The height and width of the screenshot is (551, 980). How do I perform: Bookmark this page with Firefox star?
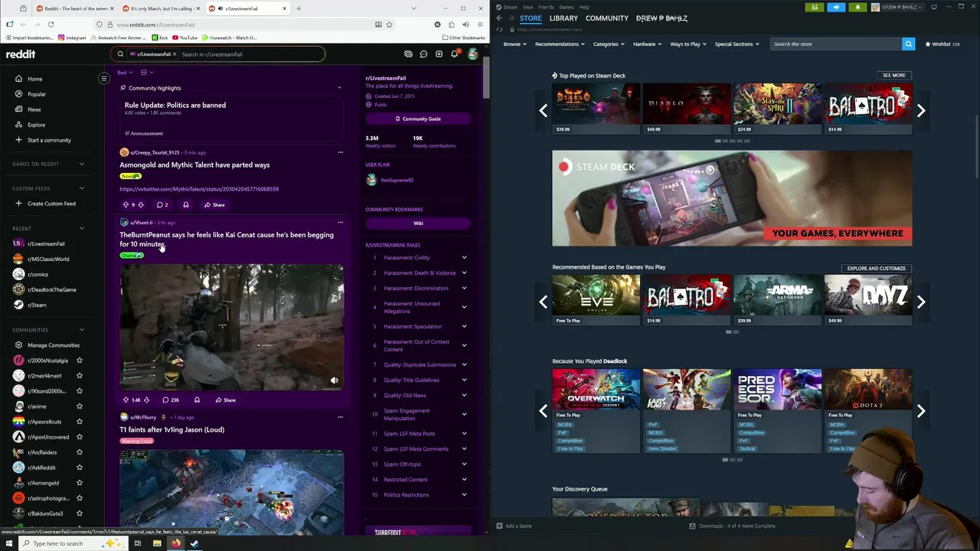[x=389, y=24]
